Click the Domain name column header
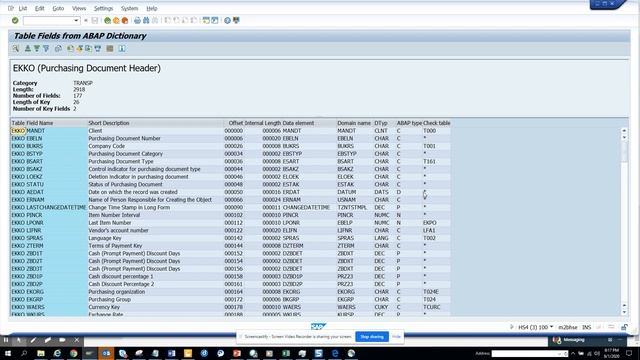 [x=354, y=123]
